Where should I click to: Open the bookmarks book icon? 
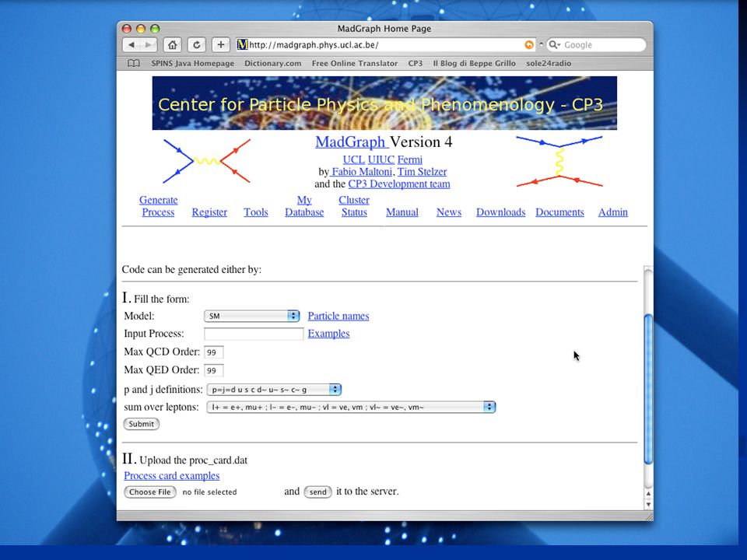[x=134, y=63]
